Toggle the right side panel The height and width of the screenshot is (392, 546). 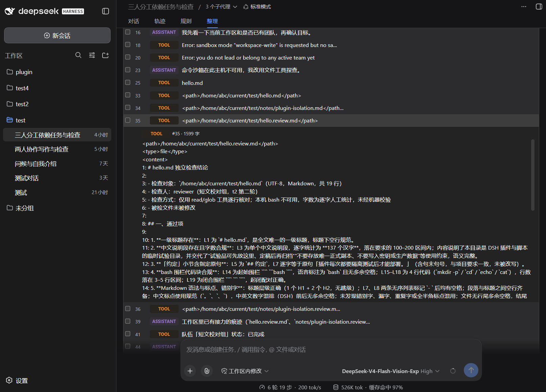(539, 7)
